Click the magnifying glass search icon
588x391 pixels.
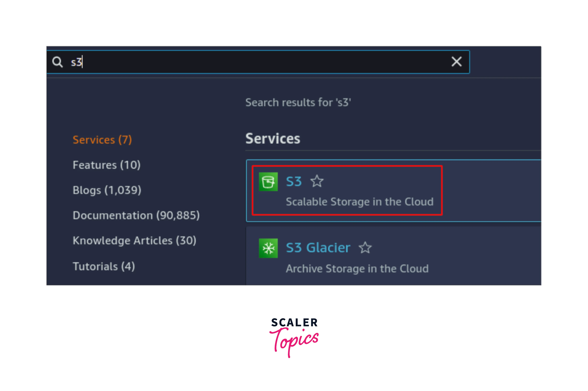57,62
